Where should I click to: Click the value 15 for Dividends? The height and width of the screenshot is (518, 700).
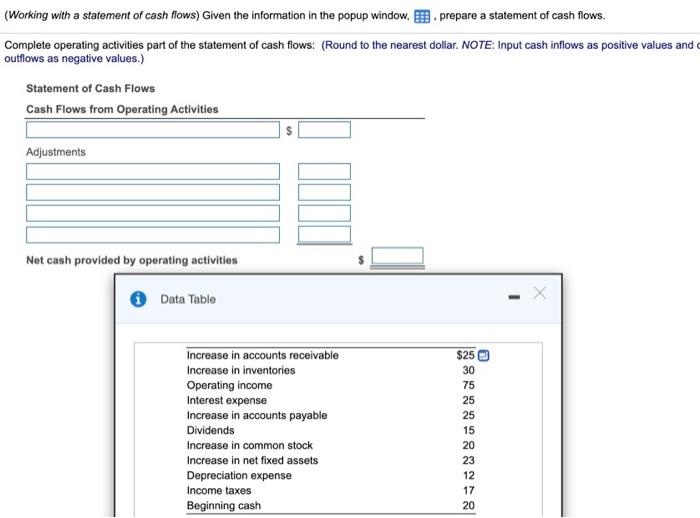pos(468,430)
